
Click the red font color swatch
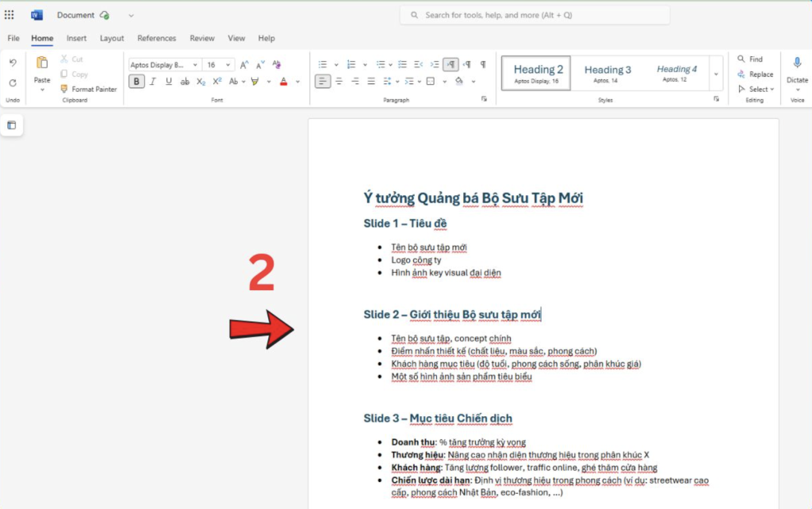point(283,82)
